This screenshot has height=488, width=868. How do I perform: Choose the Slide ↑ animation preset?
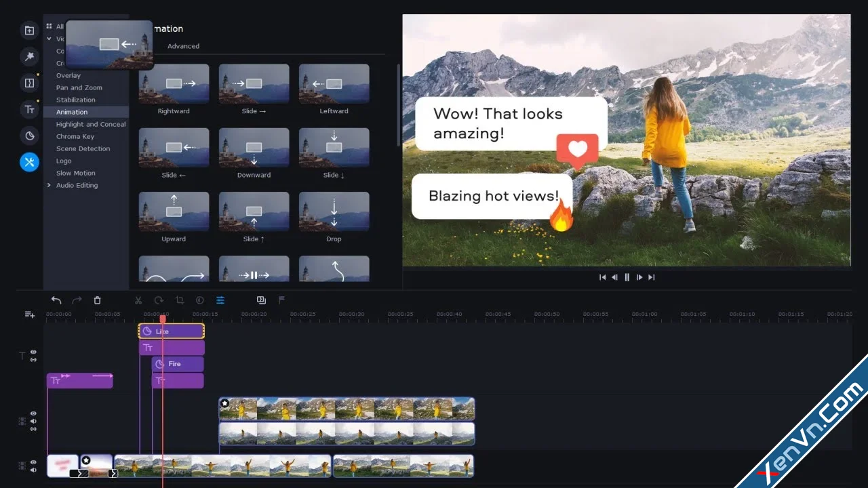pos(254,211)
